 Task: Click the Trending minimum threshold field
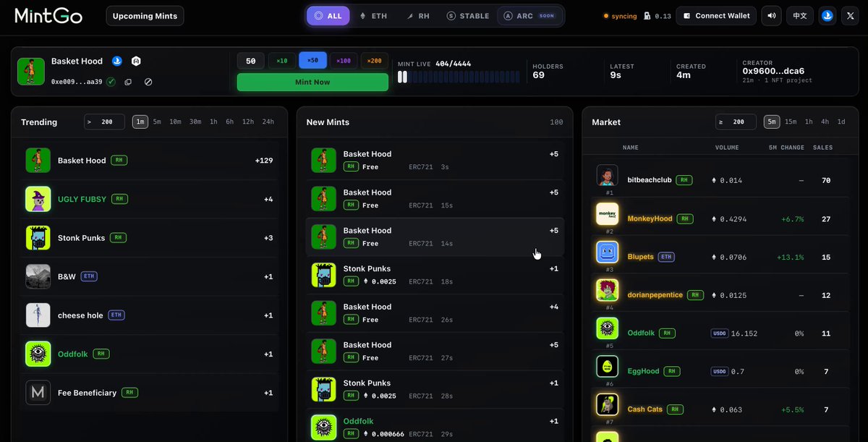pyautogui.click(x=104, y=122)
